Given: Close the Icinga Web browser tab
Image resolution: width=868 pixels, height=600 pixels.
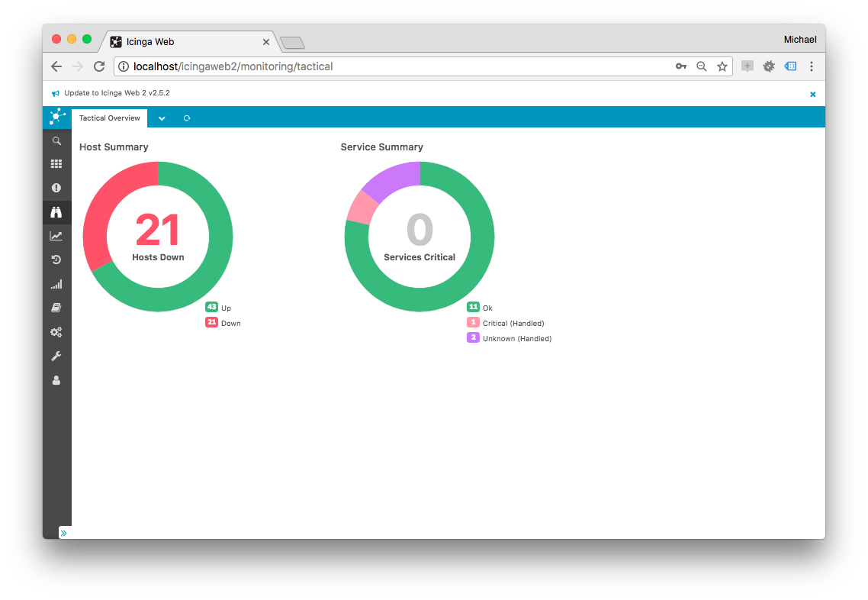Looking at the screenshot, I should tap(265, 41).
